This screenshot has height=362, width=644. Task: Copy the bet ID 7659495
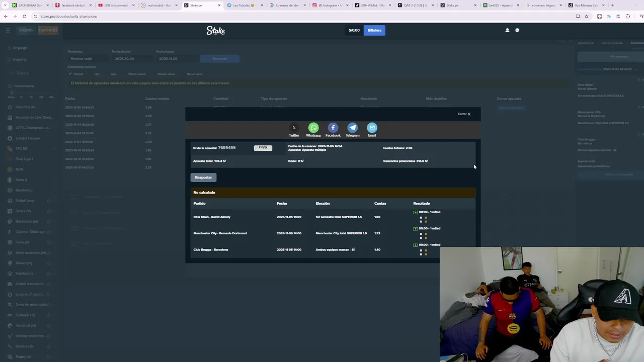pos(263,147)
